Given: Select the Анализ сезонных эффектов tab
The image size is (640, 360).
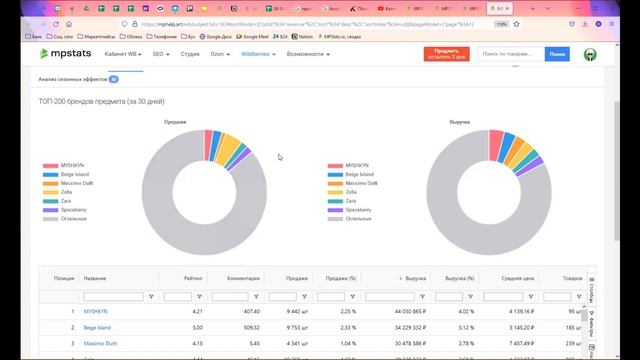Looking at the screenshot, I should pyautogui.click(x=78, y=79).
